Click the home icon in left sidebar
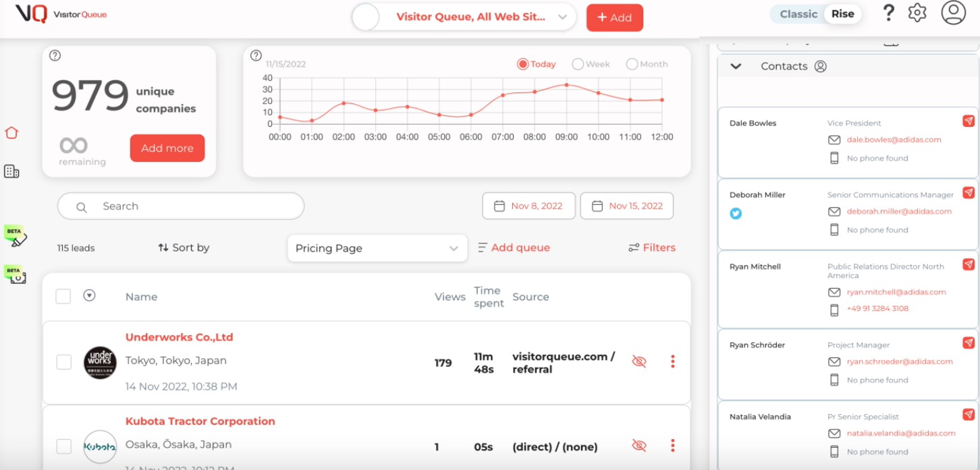The width and height of the screenshot is (980, 470). tap(11, 133)
